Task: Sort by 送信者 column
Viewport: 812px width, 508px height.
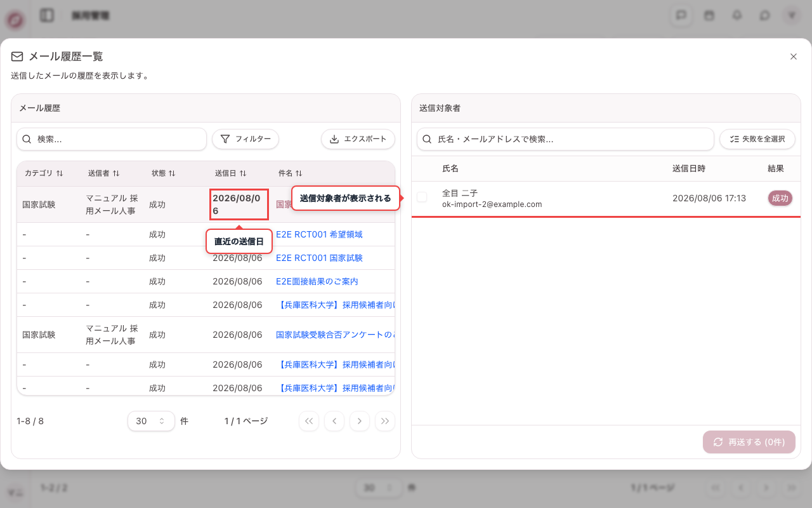Action: tap(103, 173)
